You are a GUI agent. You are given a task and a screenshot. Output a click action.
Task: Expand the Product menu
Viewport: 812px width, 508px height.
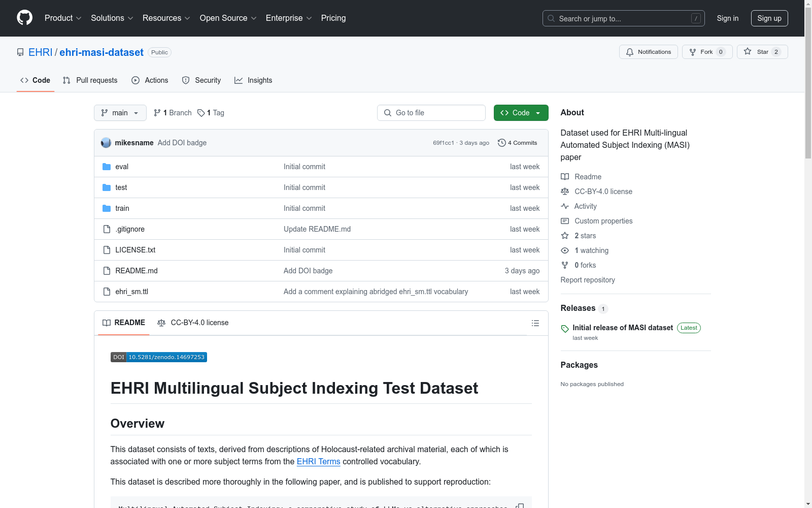(x=63, y=18)
